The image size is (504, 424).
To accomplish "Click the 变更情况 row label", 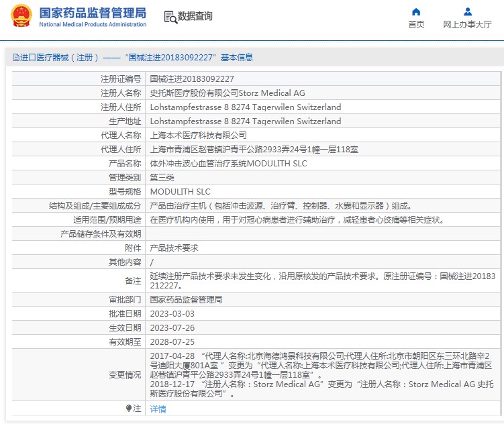I will coord(125,375).
